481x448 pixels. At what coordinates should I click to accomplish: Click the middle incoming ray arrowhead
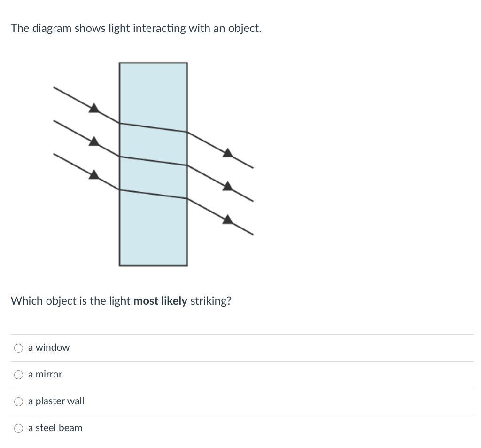[x=94, y=141]
